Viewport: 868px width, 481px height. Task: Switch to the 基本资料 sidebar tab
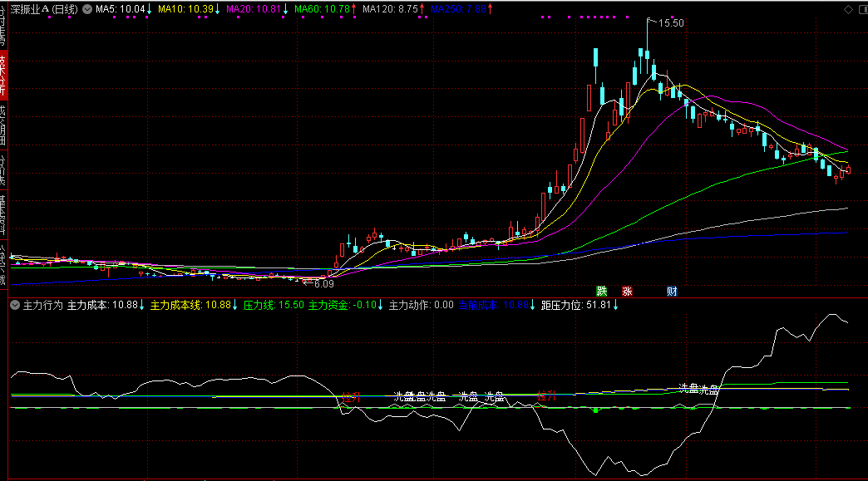click(x=3, y=214)
